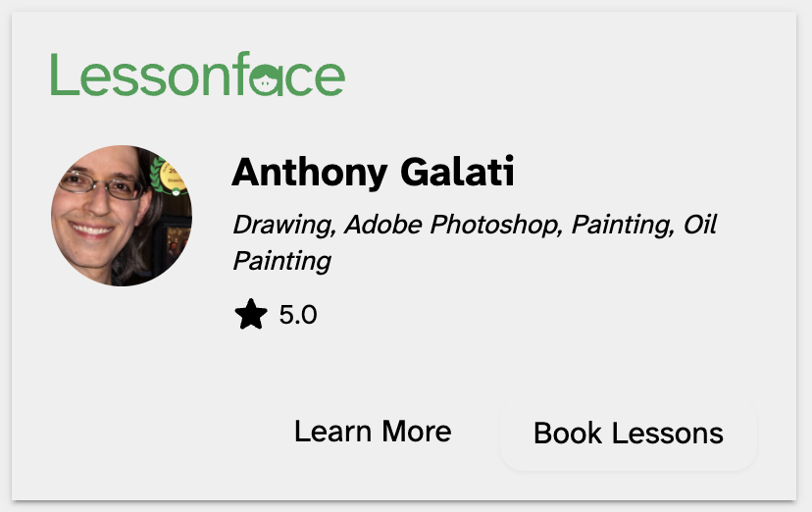Click the word Oil ending the first line

point(700,226)
